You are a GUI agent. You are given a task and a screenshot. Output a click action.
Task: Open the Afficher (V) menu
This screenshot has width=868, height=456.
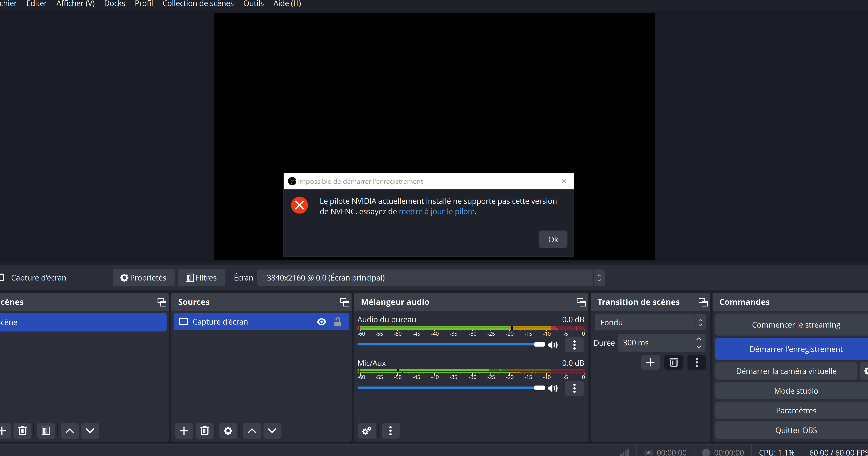pos(75,4)
